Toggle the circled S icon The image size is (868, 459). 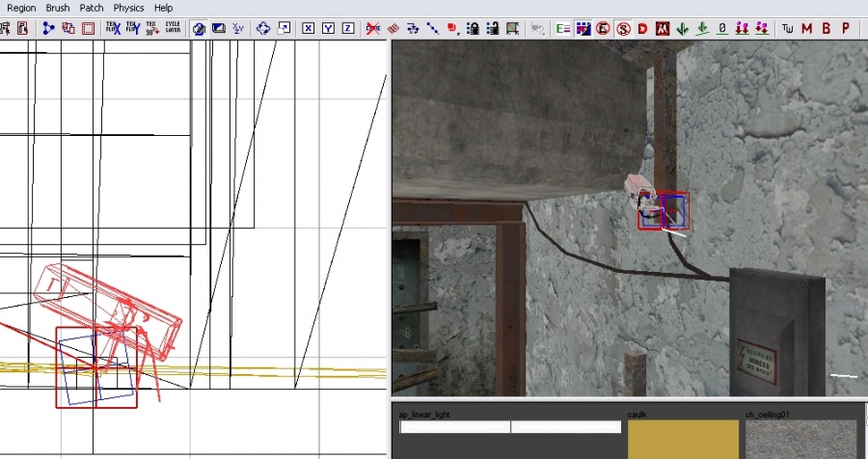tap(623, 28)
